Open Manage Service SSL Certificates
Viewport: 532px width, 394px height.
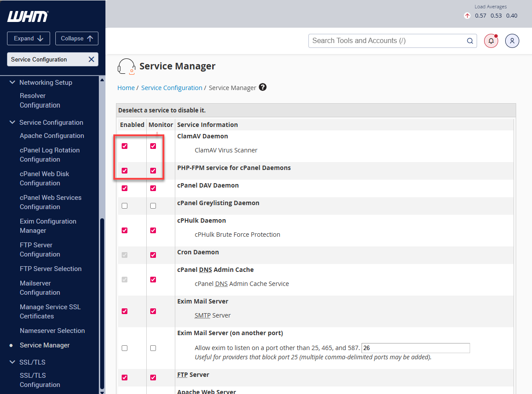click(x=50, y=311)
